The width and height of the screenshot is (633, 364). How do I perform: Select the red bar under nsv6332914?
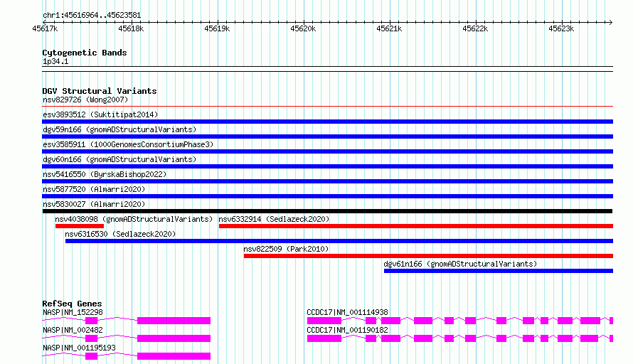coord(416,226)
